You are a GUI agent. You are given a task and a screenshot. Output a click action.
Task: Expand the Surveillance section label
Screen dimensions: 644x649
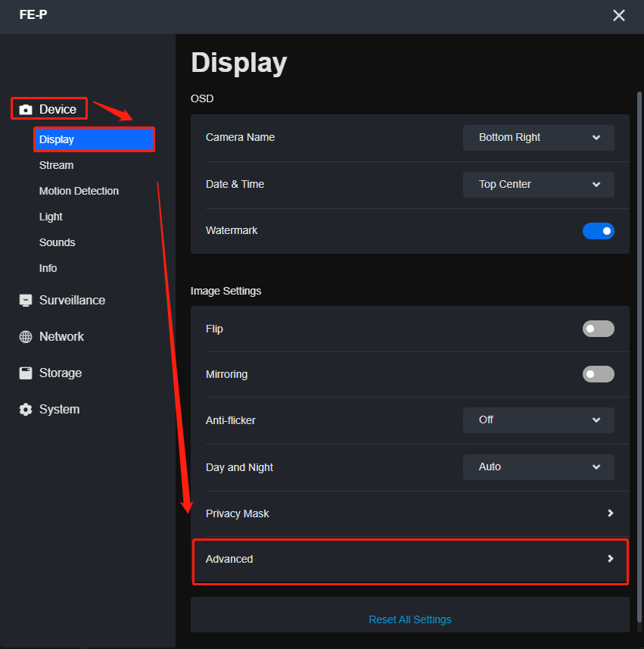pyautogui.click(x=72, y=300)
